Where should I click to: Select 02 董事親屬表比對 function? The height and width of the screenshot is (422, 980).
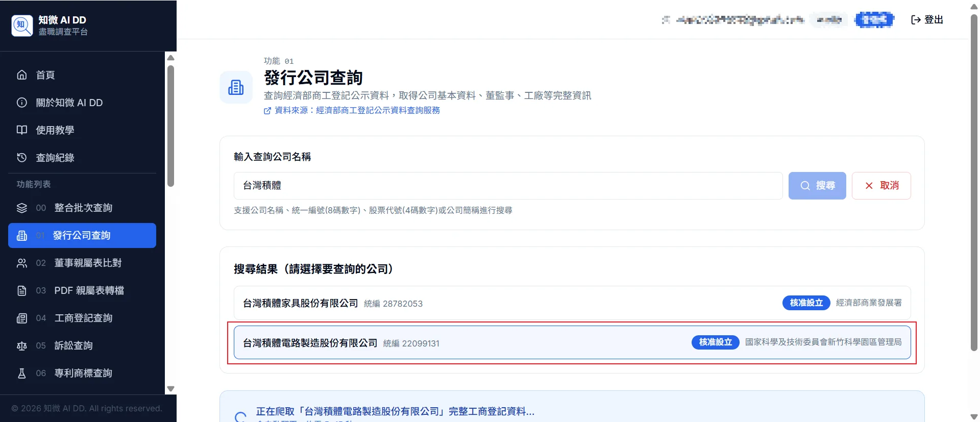click(82, 263)
